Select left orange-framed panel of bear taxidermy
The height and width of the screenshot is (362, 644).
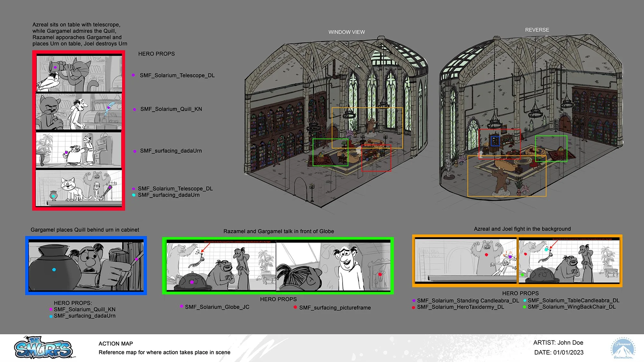click(466, 261)
